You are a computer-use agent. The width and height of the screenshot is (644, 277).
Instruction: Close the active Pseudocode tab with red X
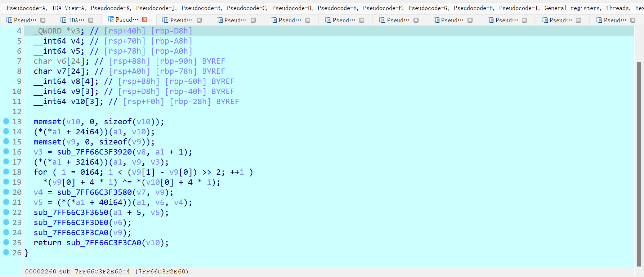pyautogui.click(x=145, y=19)
